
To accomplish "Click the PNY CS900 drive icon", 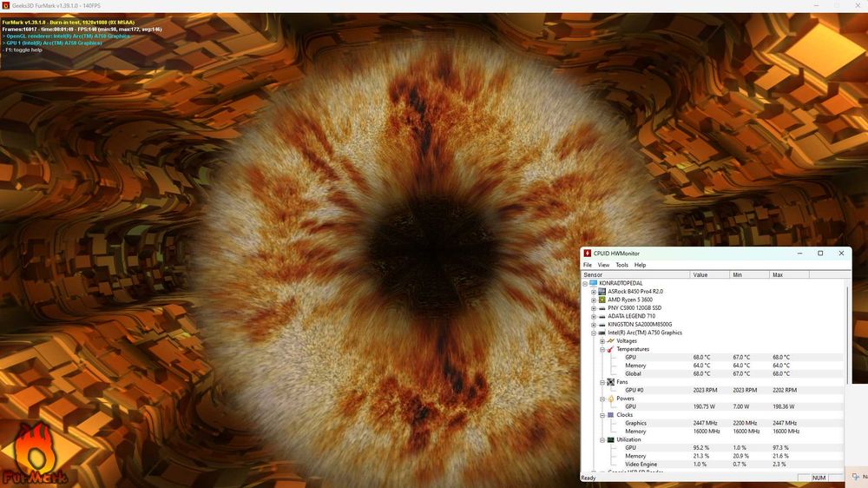I will 602,308.
